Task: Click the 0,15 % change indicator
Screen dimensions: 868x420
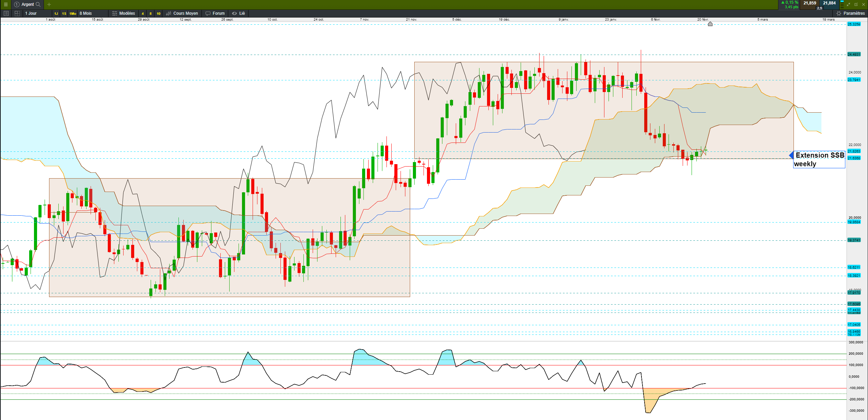Action: tap(790, 2)
